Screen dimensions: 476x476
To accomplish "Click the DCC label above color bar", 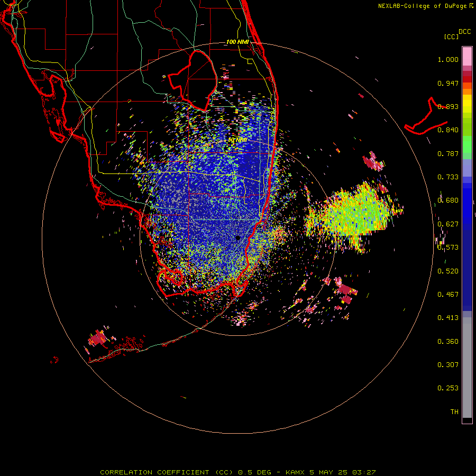I will click(465, 32).
